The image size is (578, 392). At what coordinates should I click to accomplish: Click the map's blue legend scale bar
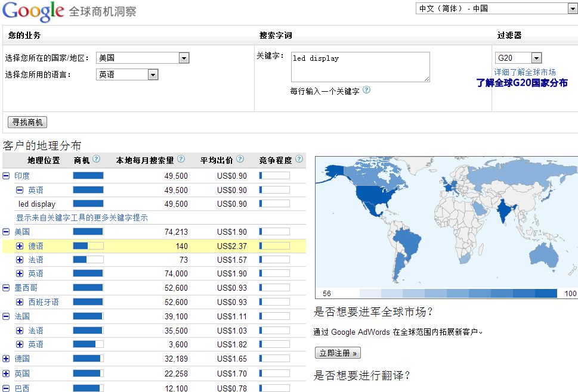click(x=458, y=293)
